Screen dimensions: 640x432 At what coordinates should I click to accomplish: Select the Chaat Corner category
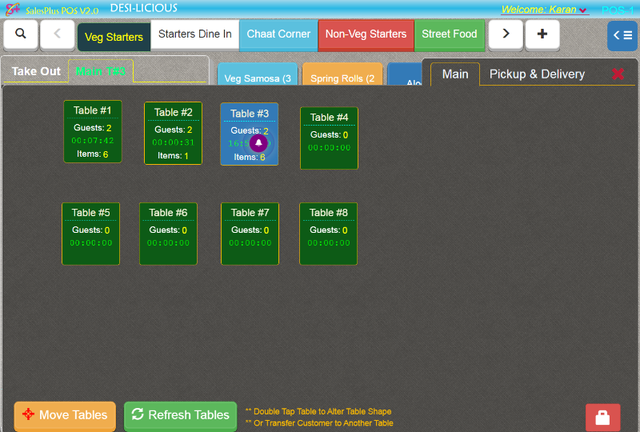[278, 35]
